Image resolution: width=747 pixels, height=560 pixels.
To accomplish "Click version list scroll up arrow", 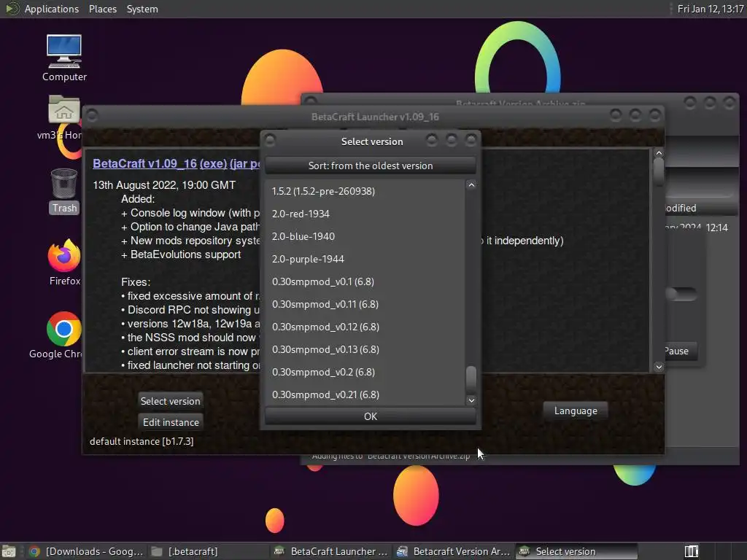I will 471,184.
